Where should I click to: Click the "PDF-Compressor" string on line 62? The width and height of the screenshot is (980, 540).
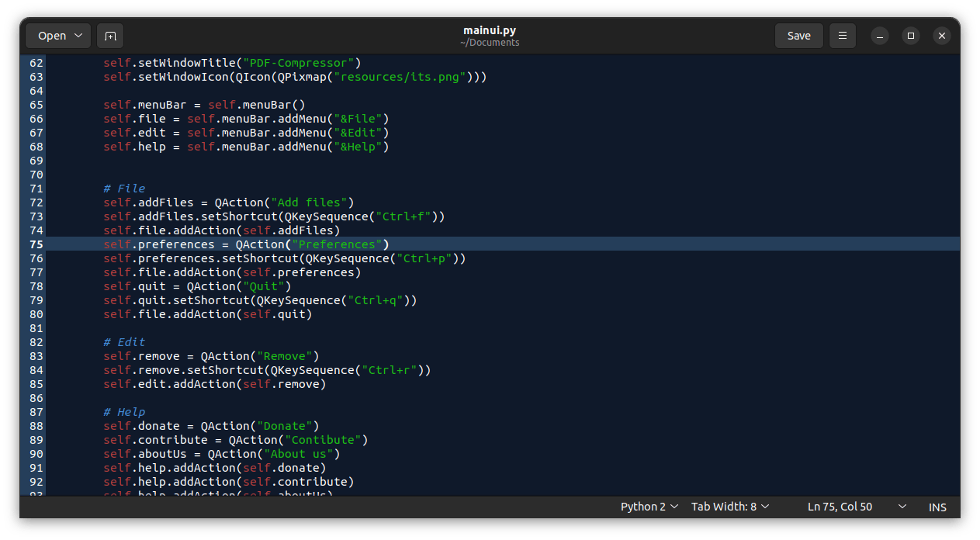[299, 63]
